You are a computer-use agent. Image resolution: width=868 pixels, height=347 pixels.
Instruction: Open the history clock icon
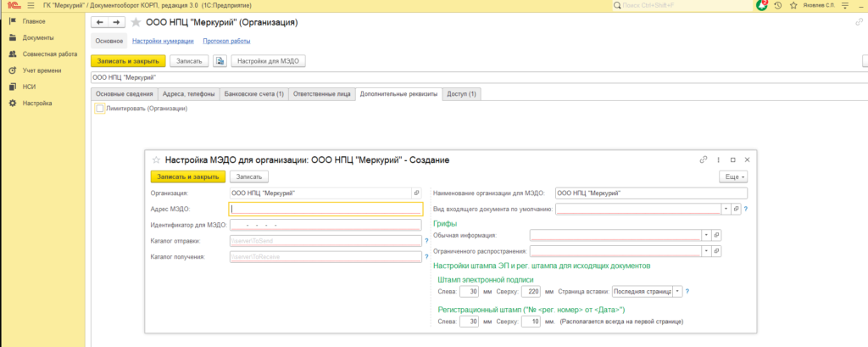[x=777, y=5]
